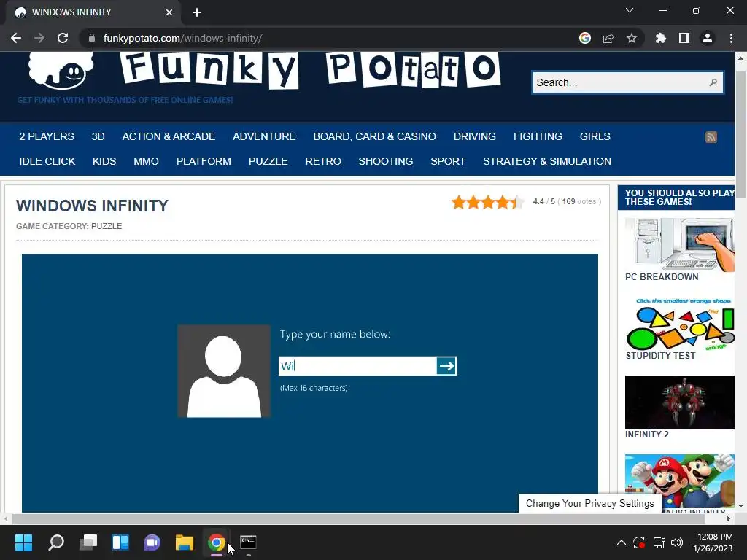
Task: Open the terminal window on taskbar
Action: pos(248,542)
